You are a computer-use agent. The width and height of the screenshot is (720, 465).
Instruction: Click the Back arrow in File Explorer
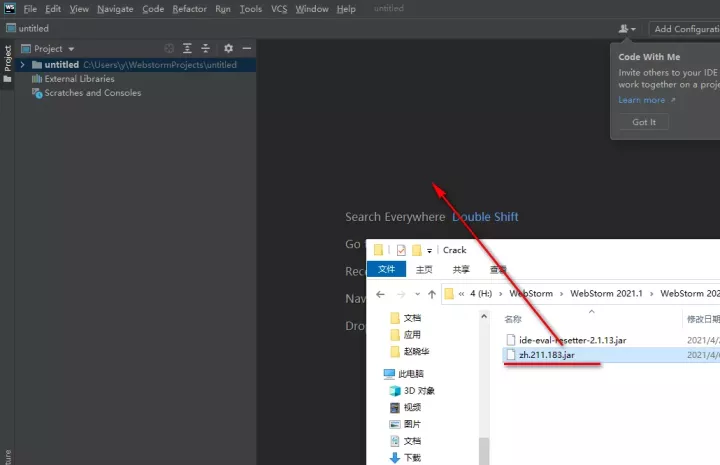(x=378, y=294)
